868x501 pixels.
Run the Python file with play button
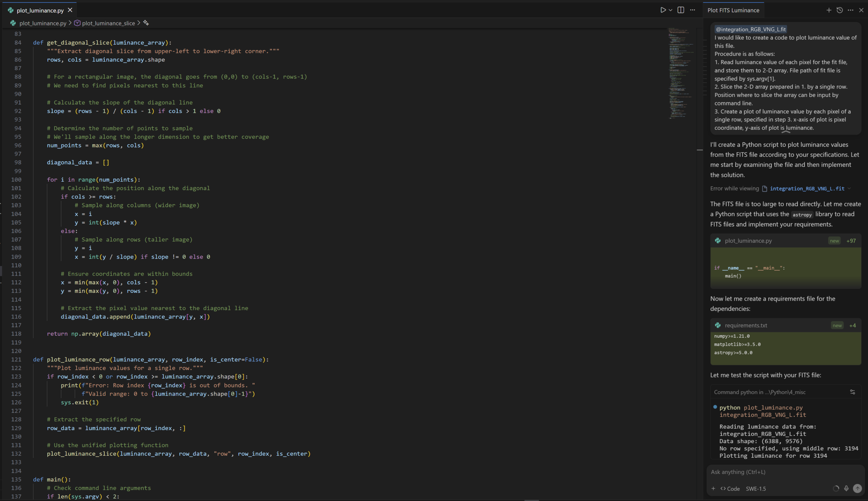pos(663,10)
